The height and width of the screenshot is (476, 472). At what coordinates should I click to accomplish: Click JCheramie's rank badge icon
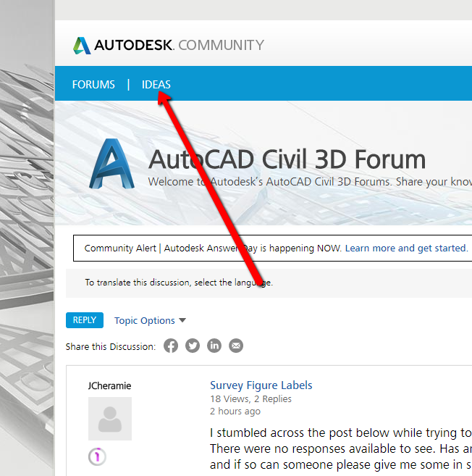click(x=97, y=456)
